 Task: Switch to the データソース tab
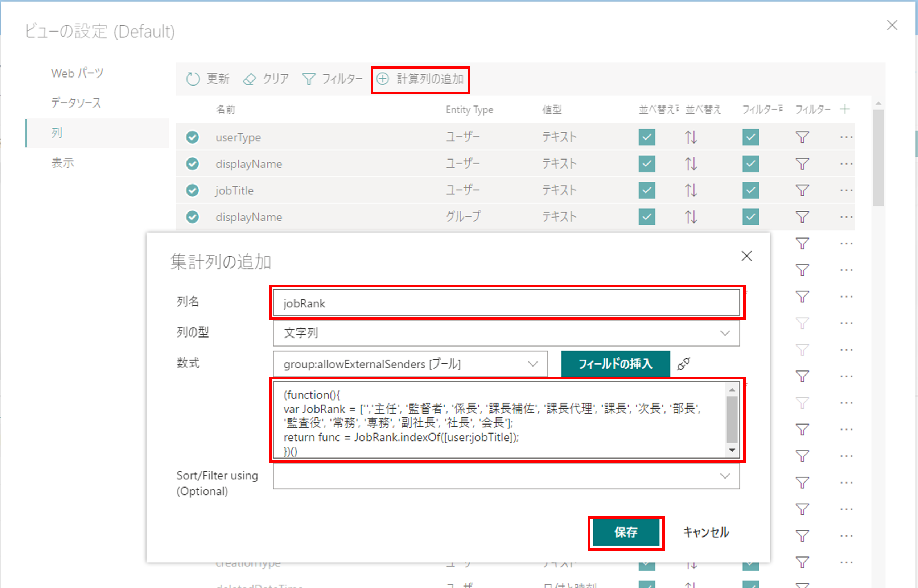click(x=76, y=103)
